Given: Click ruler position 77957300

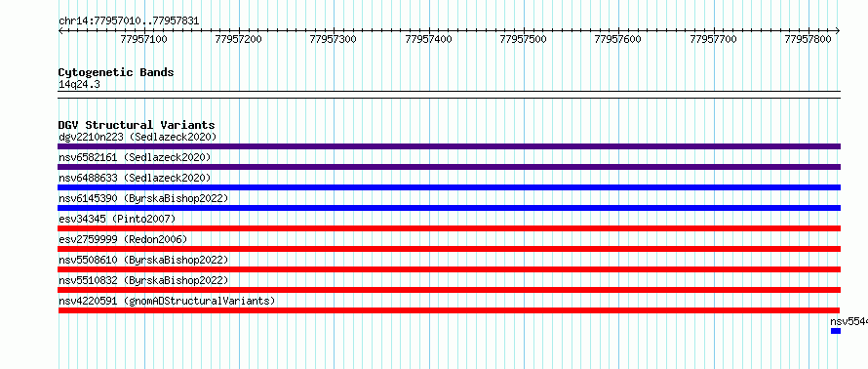Looking at the screenshot, I should pos(334,39).
